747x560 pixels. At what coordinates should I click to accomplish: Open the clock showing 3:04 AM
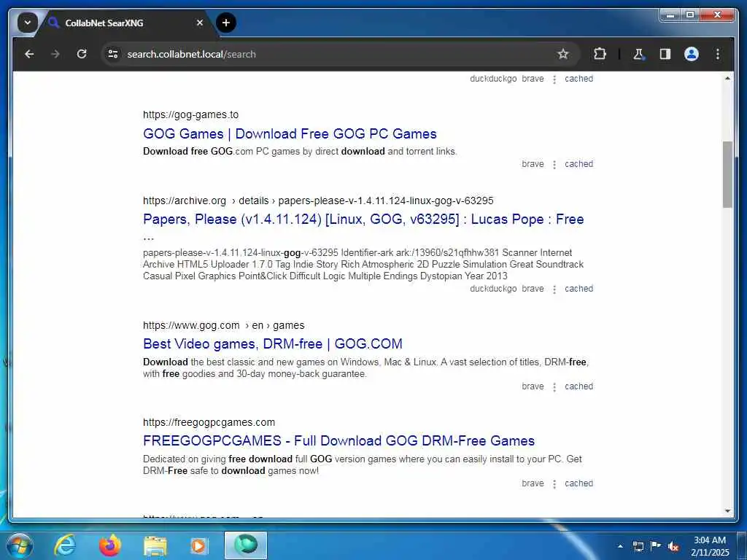(x=710, y=546)
